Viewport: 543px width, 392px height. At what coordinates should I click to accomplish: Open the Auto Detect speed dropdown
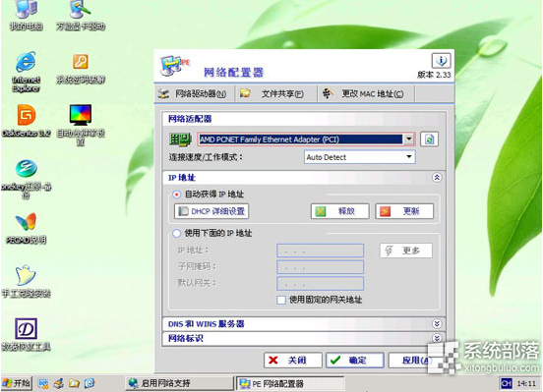point(409,157)
